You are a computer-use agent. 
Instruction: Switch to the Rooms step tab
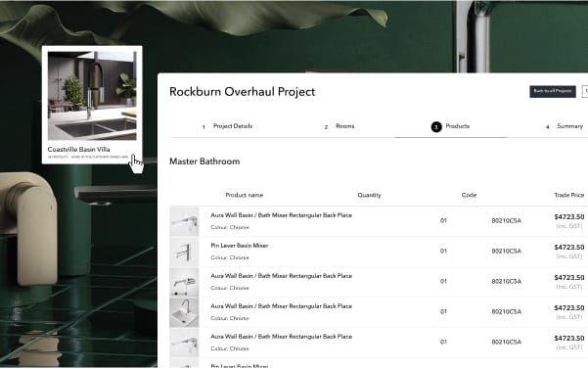(x=339, y=126)
